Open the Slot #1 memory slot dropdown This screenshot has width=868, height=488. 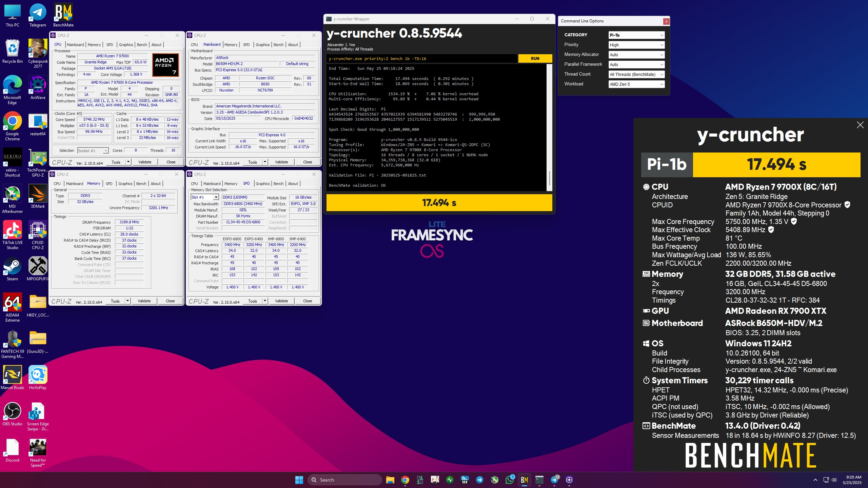tap(204, 197)
